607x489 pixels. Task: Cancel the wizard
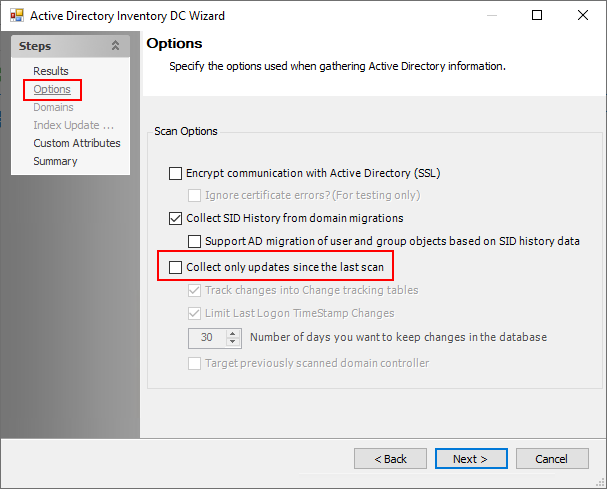(x=551, y=459)
